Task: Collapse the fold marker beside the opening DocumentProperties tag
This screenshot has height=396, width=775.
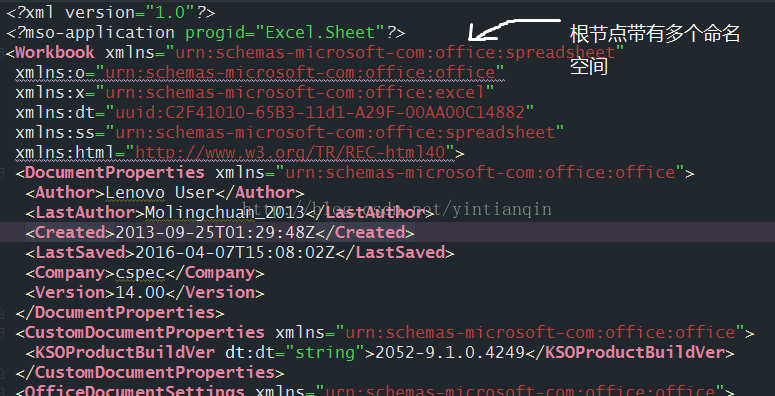Action: [1, 173]
